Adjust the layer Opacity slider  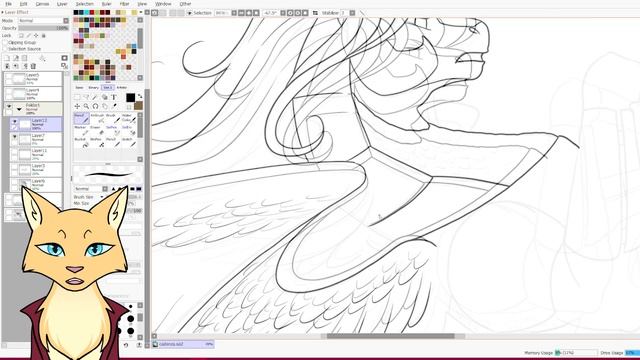click(44, 28)
